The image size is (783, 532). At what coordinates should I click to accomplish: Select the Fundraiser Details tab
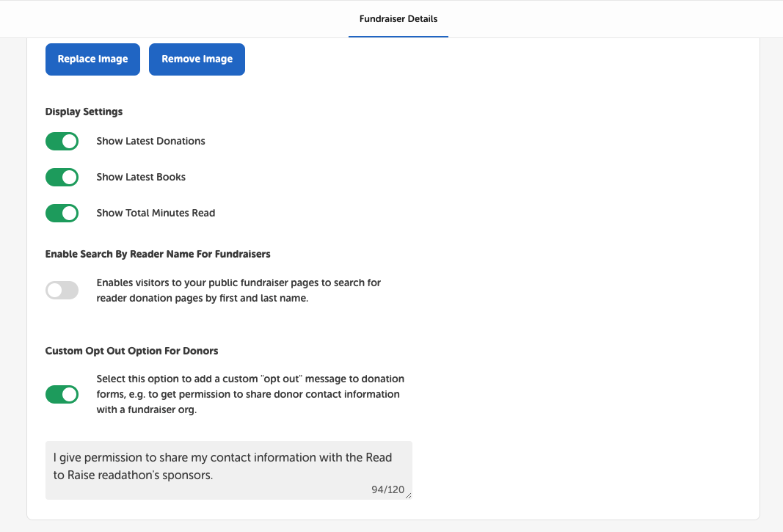pos(398,19)
